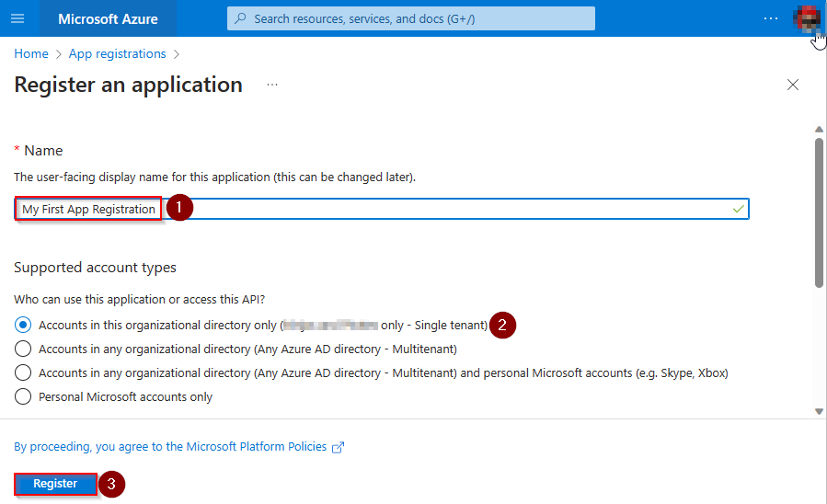Open the top bar ellipsis menu
The width and height of the screenshot is (827, 504).
pos(771,18)
